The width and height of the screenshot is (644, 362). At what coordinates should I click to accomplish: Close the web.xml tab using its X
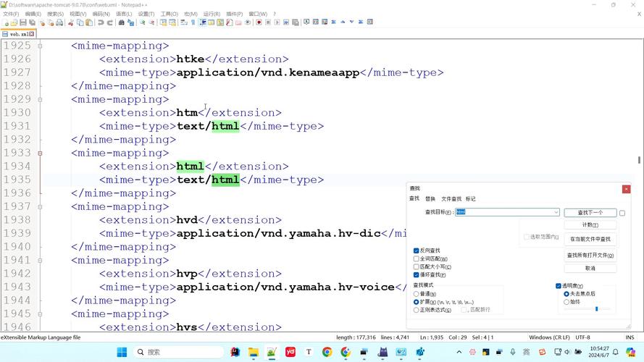(x=32, y=34)
